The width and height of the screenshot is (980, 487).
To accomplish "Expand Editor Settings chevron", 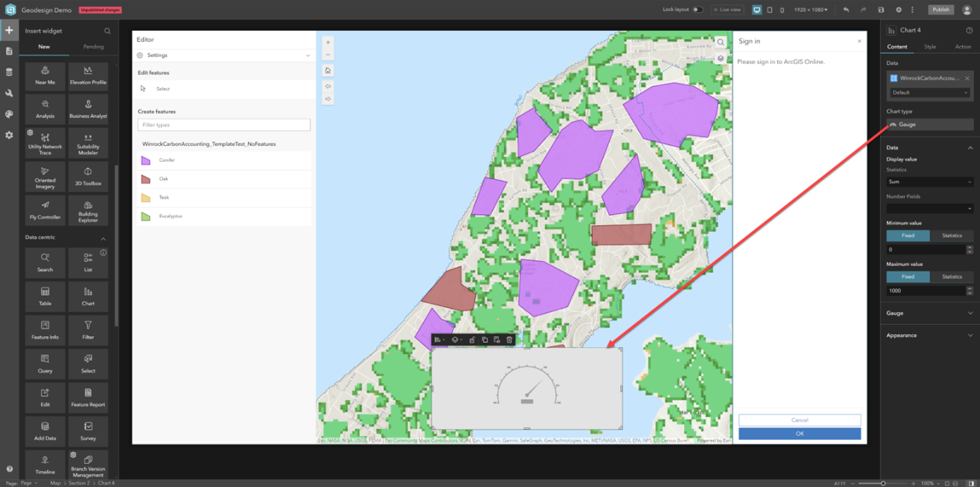I will (x=308, y=56).
